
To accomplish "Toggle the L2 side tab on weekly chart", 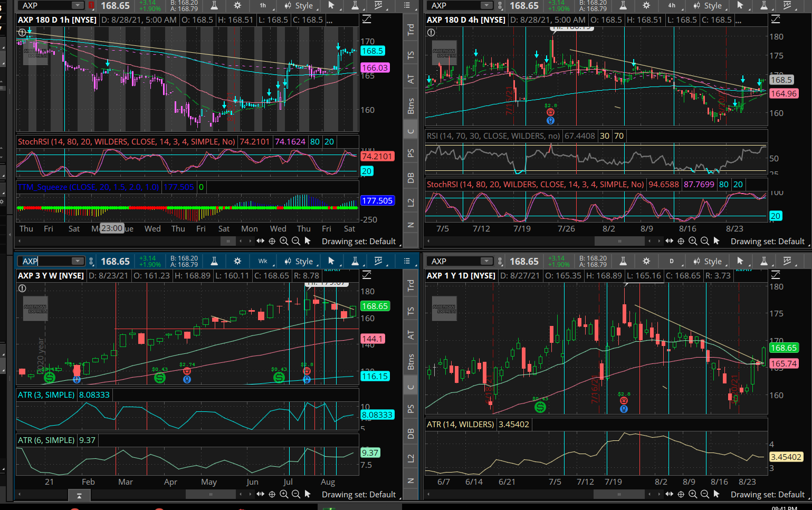I will pyautogui.click(x=410, y=458).
